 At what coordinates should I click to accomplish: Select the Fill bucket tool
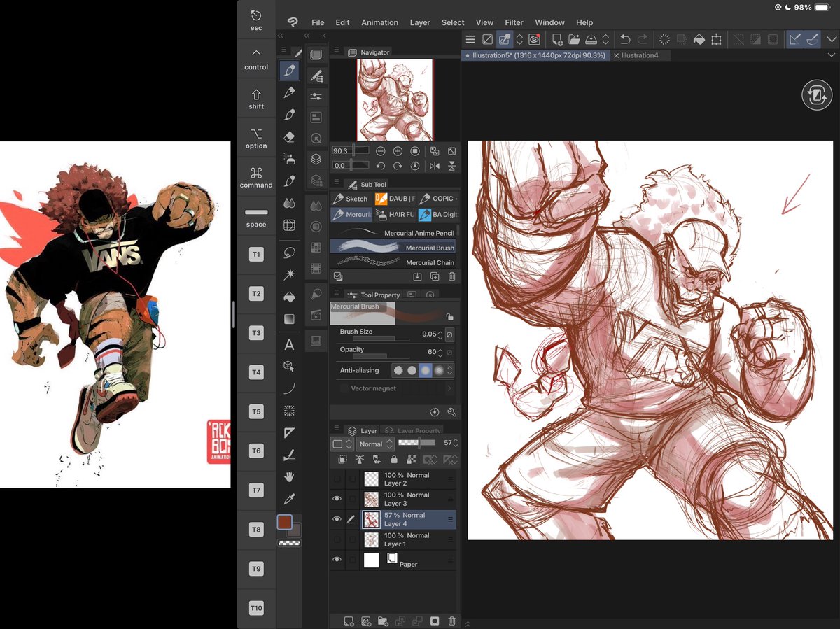(289, 297)
